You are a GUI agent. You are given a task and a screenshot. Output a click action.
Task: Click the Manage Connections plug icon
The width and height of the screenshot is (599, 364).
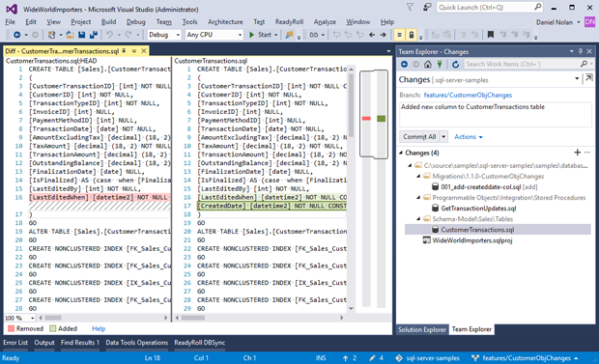[x=440, y=64]
